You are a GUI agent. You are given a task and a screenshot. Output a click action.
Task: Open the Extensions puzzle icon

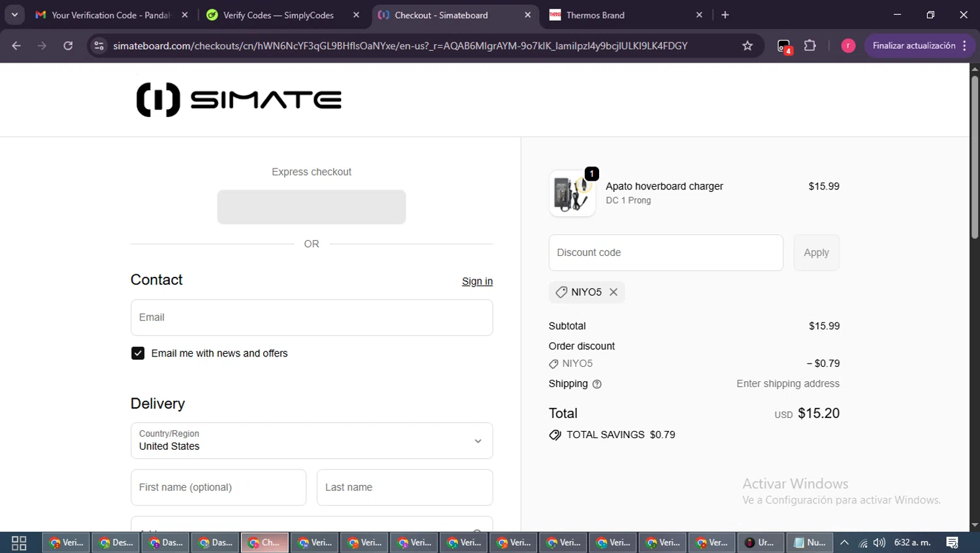tap(810, 46)
